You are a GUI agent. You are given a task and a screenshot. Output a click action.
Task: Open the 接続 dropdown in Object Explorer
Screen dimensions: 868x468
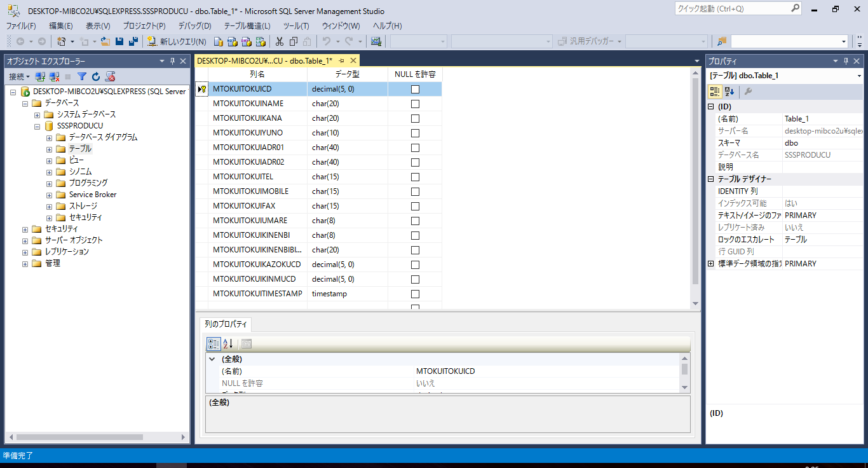tap(19, 76)
